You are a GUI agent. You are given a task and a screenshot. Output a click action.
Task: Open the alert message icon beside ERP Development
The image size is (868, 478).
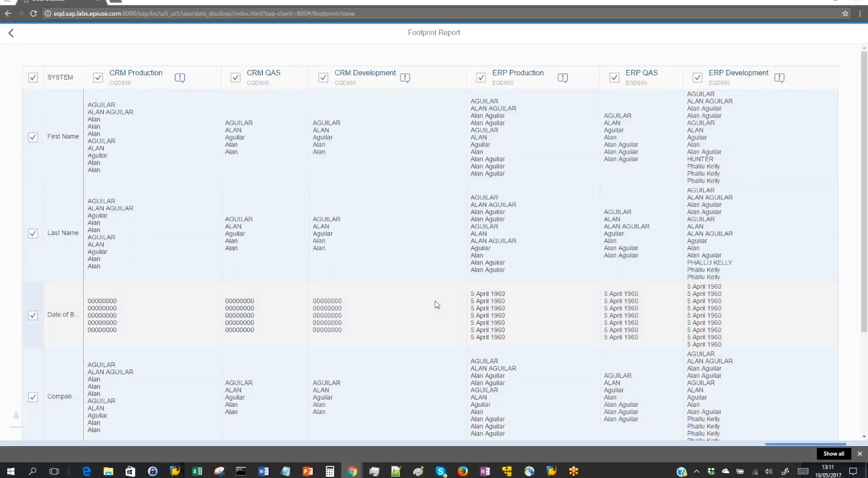[x=779, y=78]
